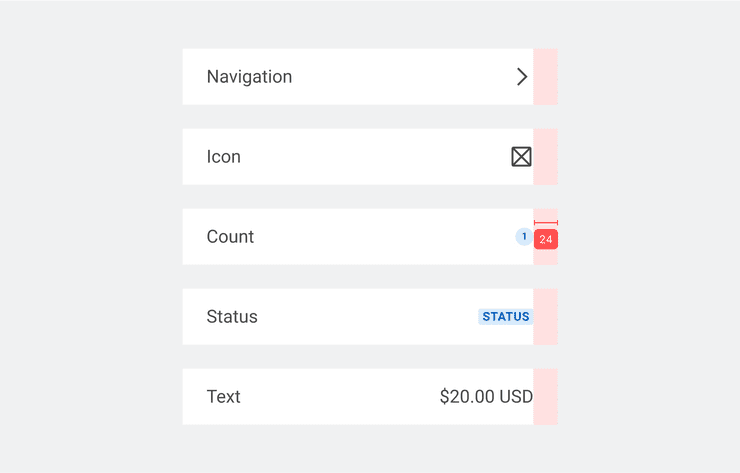Click the blue STATUS badge
740x473 pixels.
click(505, 317)
